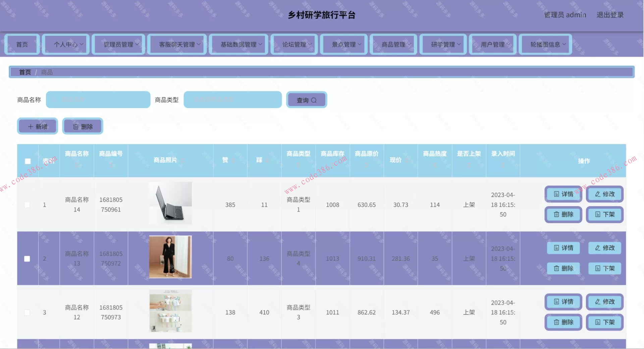
Task: Open 详情 for product 商品名称12
Action: pos(563,302)
